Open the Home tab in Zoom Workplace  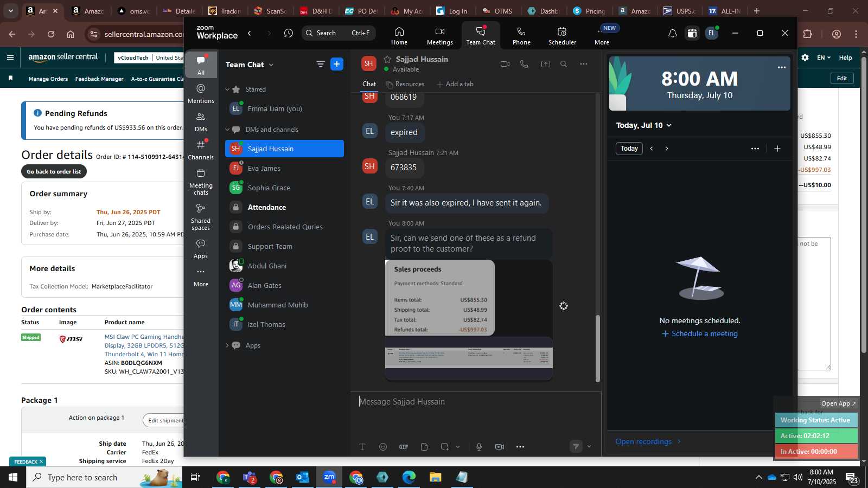[x=399, y=36]
